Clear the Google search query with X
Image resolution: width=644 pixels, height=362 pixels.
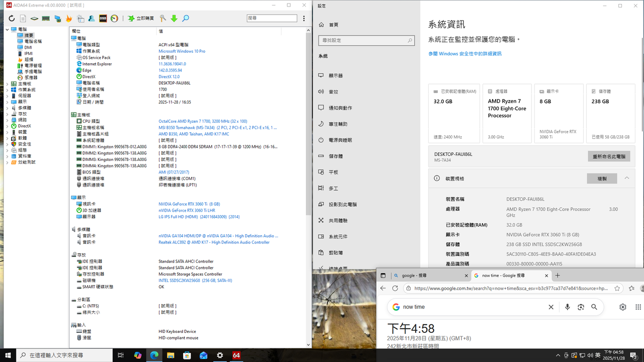[551, 307]
